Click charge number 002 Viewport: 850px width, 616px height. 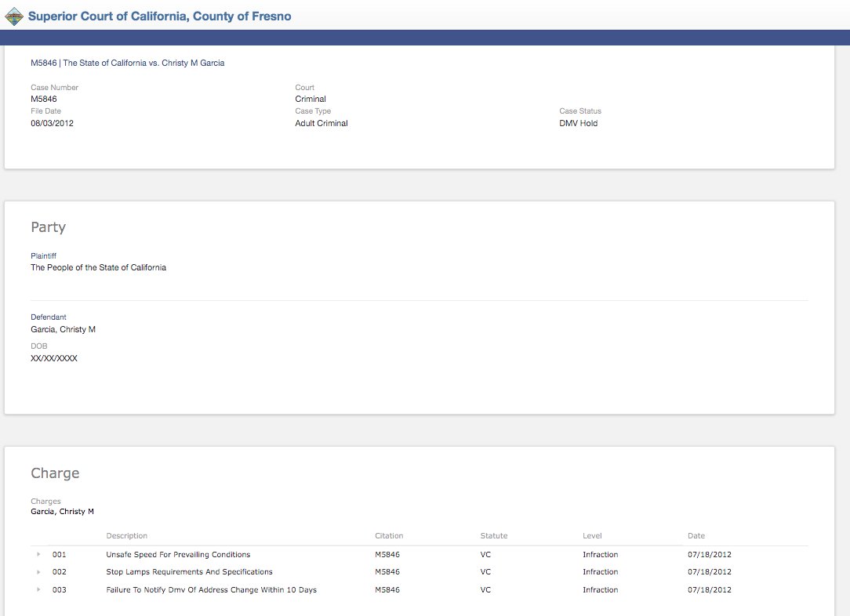click(x=59, y=571)
